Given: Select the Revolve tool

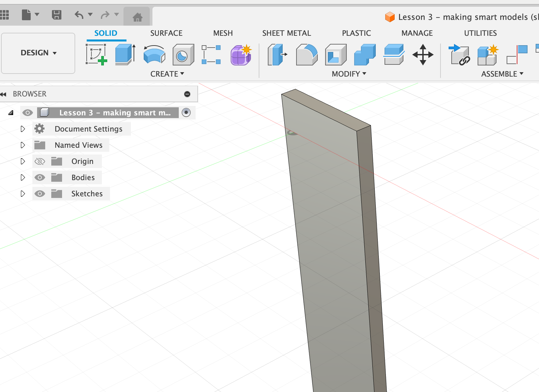Looking at the screenshot, I should pos(154,54).
